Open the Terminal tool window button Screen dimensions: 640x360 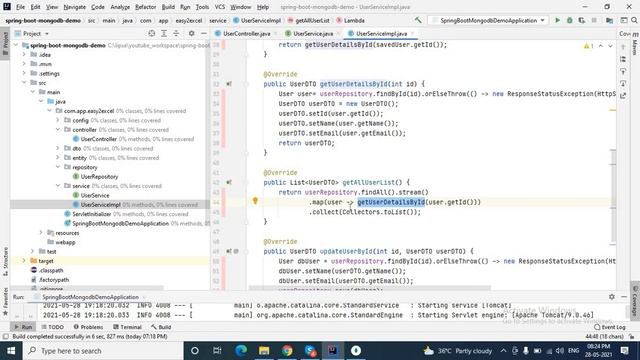pos(127,327)
